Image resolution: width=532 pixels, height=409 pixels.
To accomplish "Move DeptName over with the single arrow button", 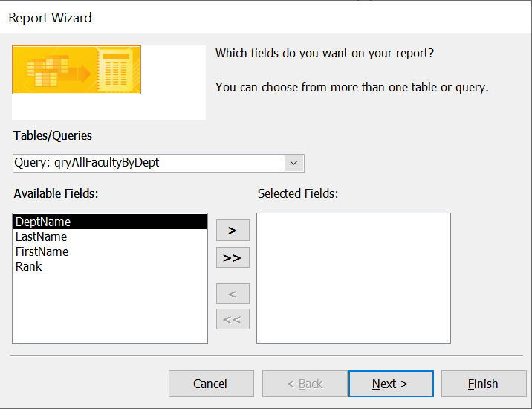I will coord(233,231).
